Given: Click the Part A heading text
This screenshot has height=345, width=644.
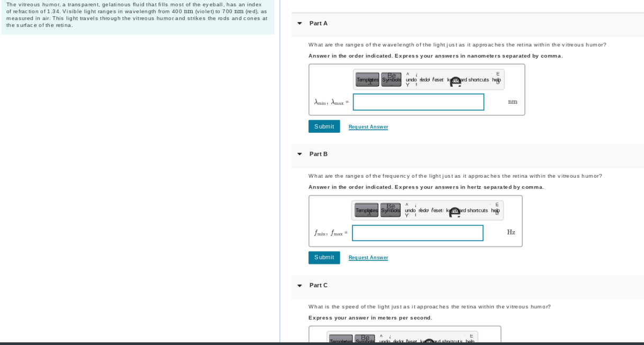Looking at the screenshot, I should 319,23.
